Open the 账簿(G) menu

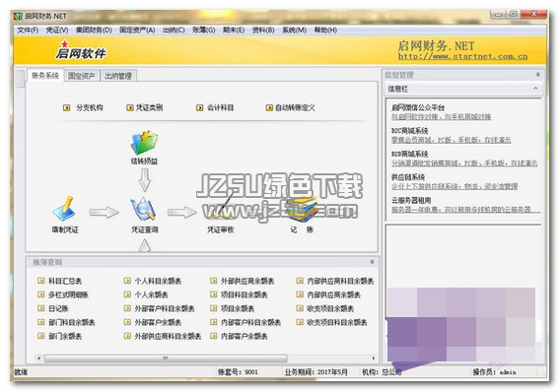coord(204,31)
